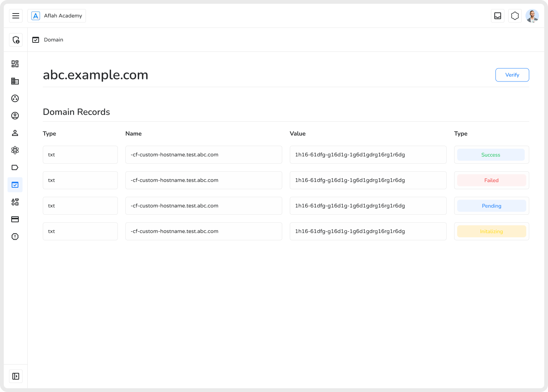548x392 pixels.
Task: Click the Aflah Academy workspace button
Action: click(x=57, y=16)
